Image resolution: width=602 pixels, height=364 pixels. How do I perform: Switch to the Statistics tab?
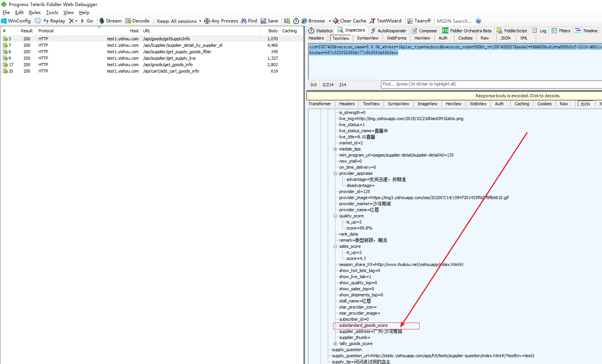point(321,31)
